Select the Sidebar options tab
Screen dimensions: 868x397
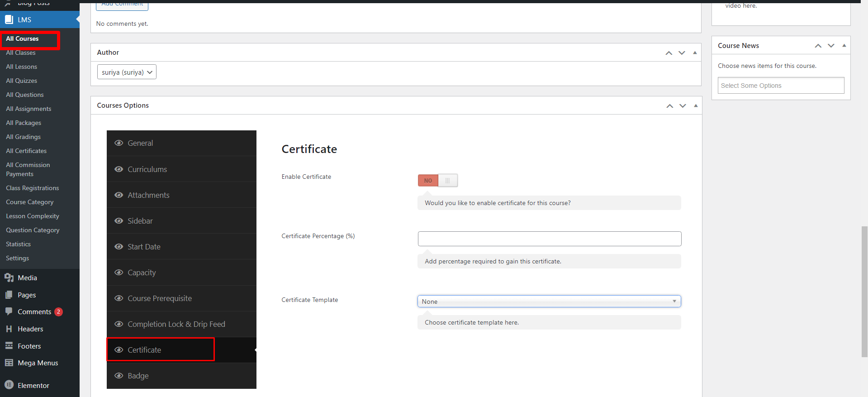click(x=181, y=221)
